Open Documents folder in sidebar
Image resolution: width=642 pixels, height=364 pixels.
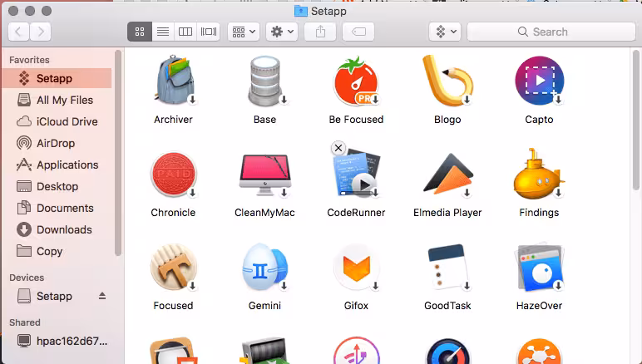pos(57,208)
